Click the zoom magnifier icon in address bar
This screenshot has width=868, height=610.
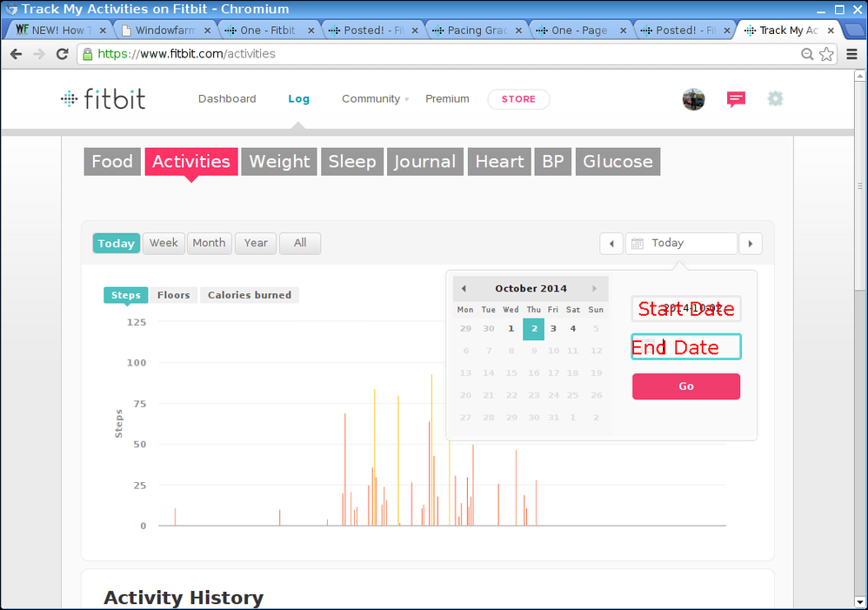click(807, 54)
